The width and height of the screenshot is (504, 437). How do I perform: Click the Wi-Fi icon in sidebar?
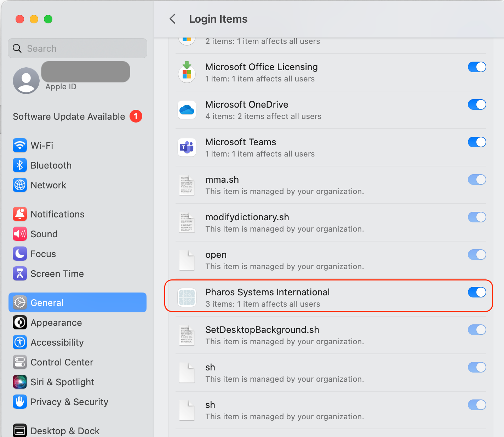tap(20, 145)
